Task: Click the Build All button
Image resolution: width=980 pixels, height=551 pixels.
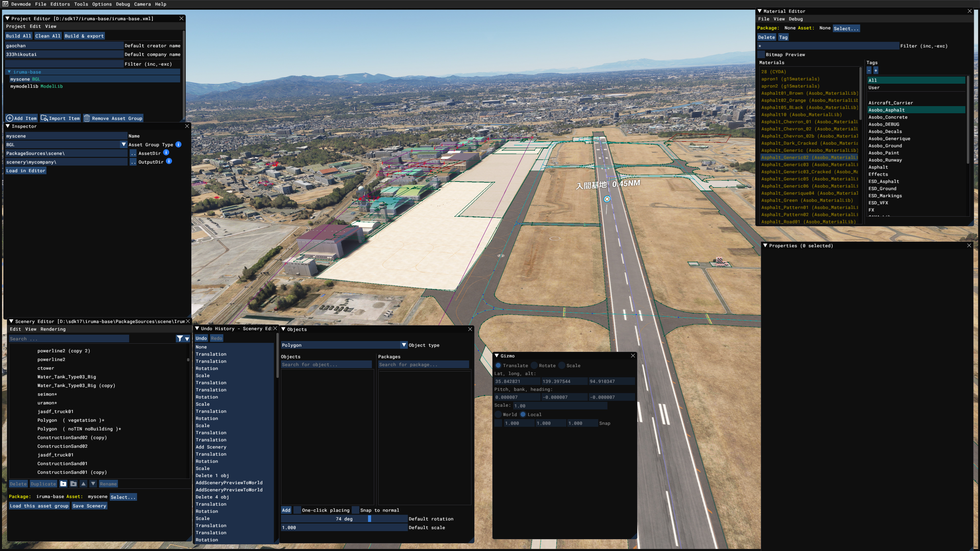Action: 19,36
